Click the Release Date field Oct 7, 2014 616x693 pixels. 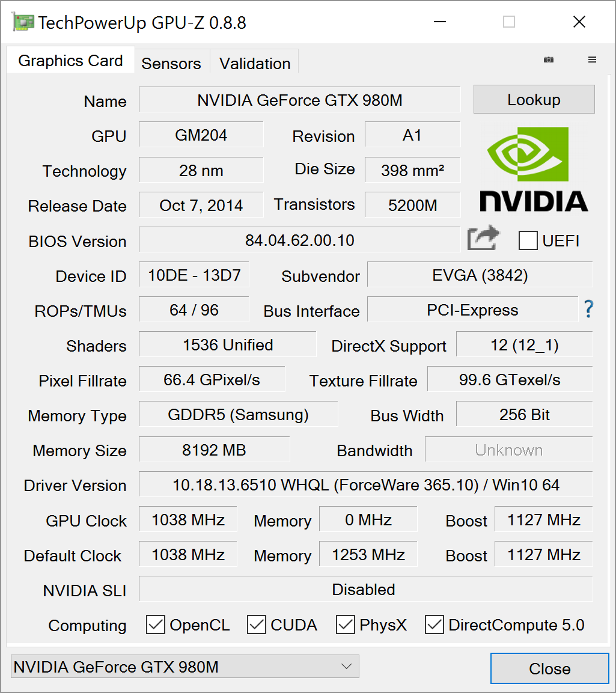(x=201, y=205)
